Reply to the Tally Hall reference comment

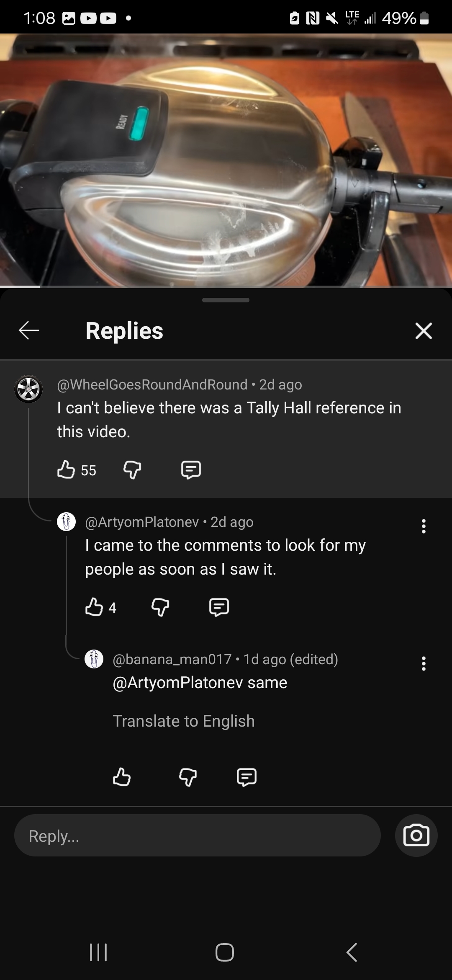pyautogui.click(x=191, y=470)
